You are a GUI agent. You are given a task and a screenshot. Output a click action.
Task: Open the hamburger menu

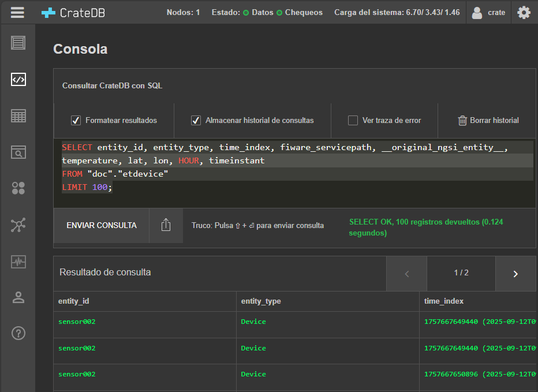click(18, 12)
